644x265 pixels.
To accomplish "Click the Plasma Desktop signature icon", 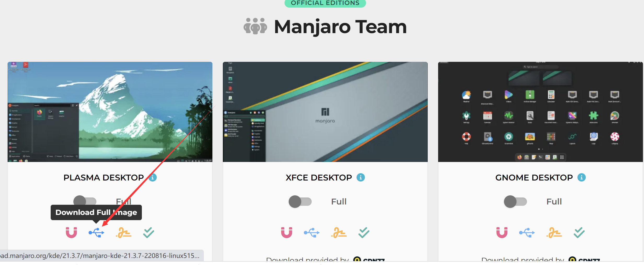I will [124, 233].
